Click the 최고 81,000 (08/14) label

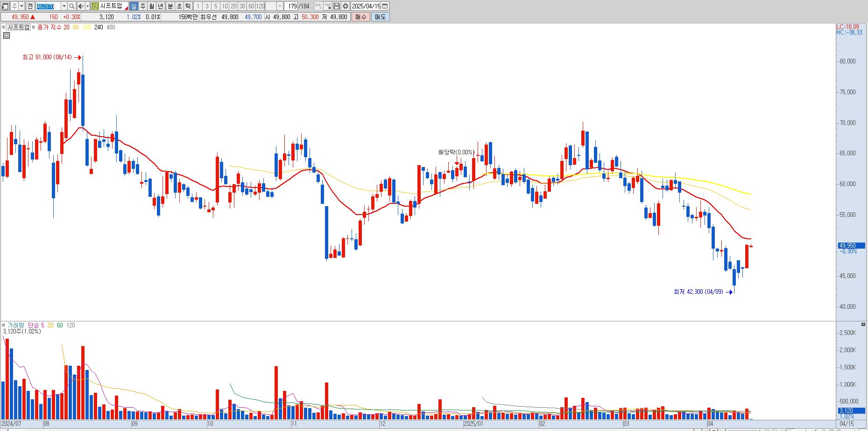click(47, 57)
